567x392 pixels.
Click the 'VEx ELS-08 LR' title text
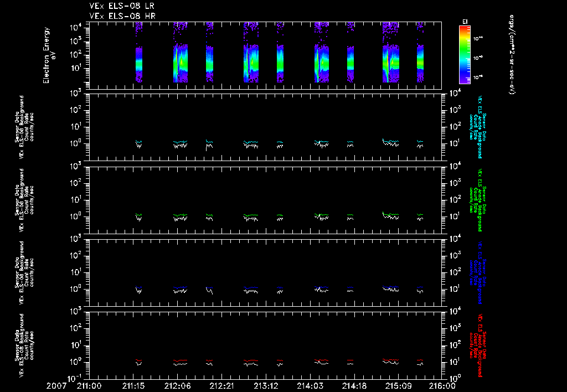click(122, 6)
